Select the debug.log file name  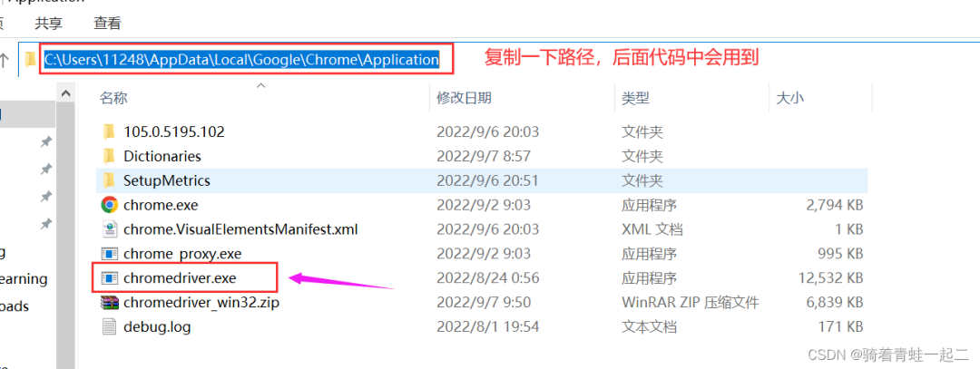point(157,326)
